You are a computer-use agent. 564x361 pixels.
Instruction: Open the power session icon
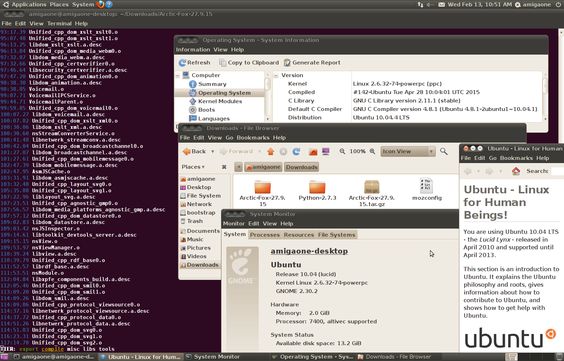pyautogui.click(x=558, y=5)
